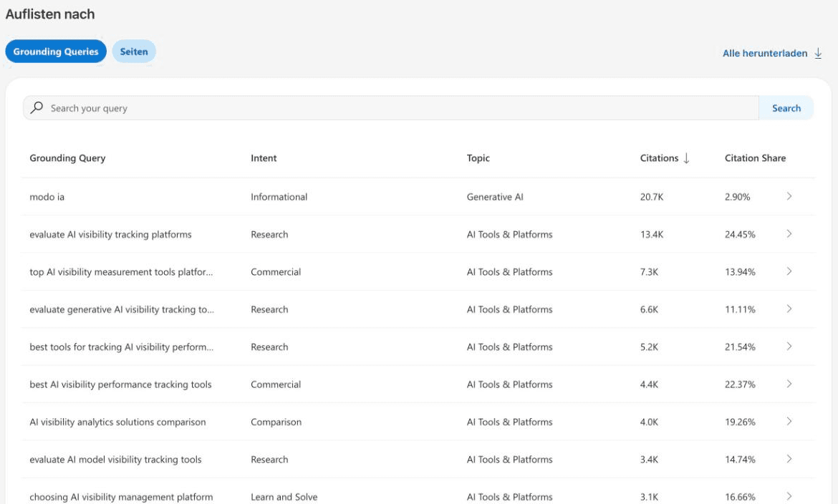The image size is (838, 504).
Task: Open chevron for 'best AI visibility performance tracking tools'
Action: coord(789,384)
